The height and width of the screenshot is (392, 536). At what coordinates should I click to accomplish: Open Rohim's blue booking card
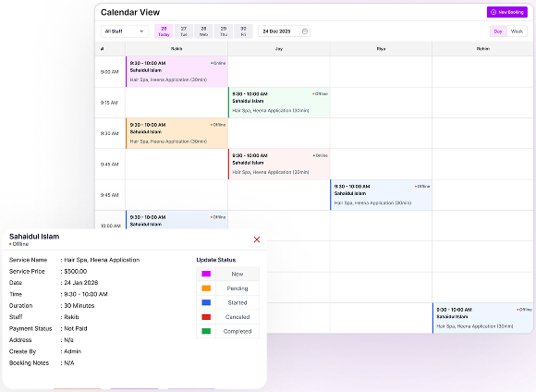tap(482, 318)
